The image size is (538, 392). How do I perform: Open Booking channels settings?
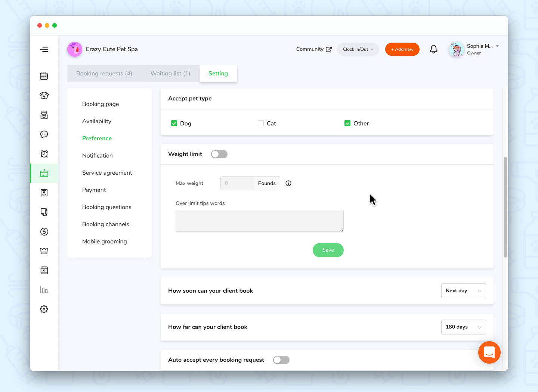click(106, 224)
